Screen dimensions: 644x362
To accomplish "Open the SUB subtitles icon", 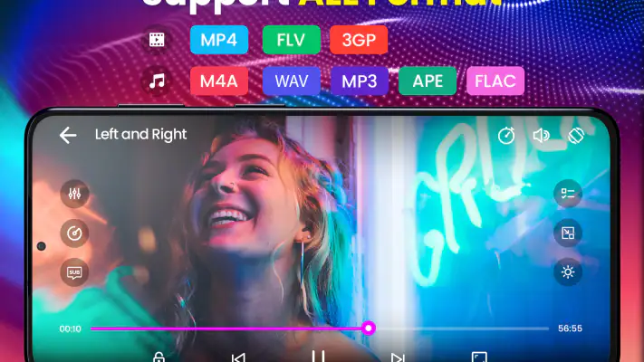I will click(x=74, y=272).
